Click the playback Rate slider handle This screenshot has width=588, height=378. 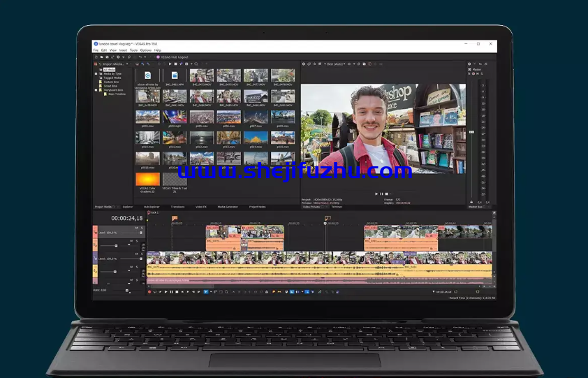[x=127, y=290]
